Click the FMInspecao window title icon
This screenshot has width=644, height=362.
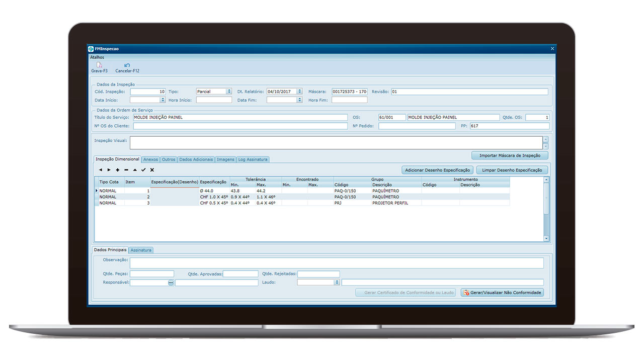[91, 49]
